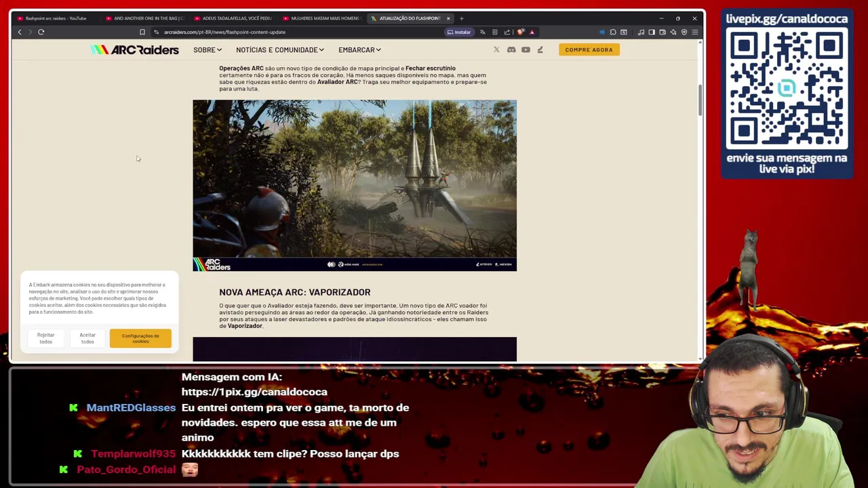
Task: Open the VPN shield icon
Action: (684, 32)
